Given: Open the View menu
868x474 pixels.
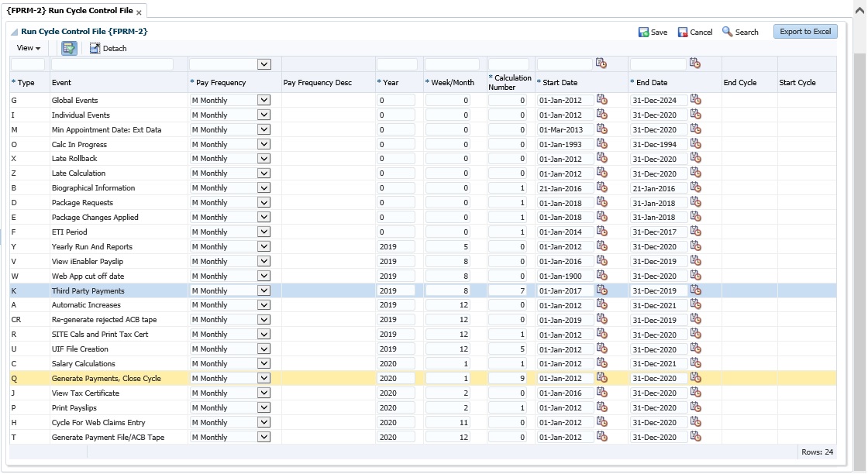Looking at the screenshot, I should 29,48.
